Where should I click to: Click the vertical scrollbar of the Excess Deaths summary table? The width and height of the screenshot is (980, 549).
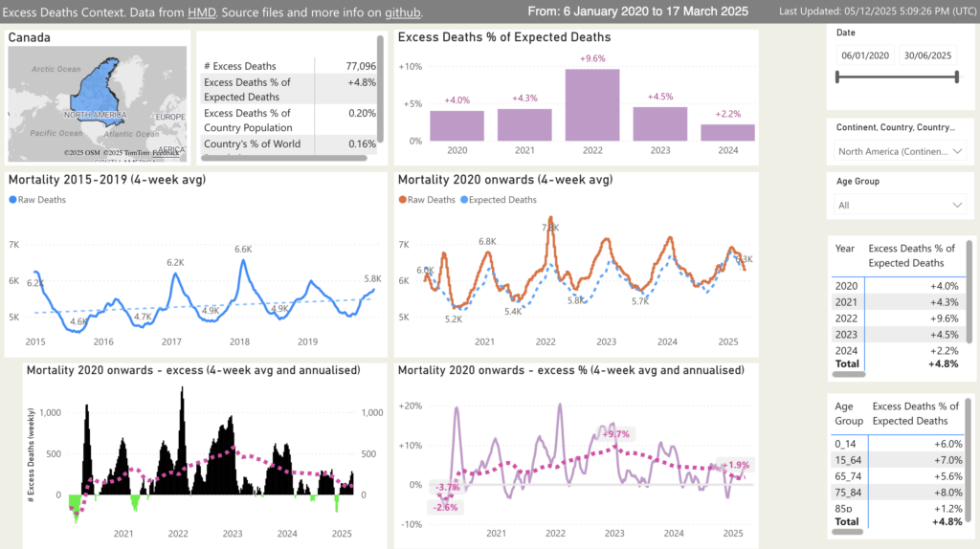[x=381, y=88]
